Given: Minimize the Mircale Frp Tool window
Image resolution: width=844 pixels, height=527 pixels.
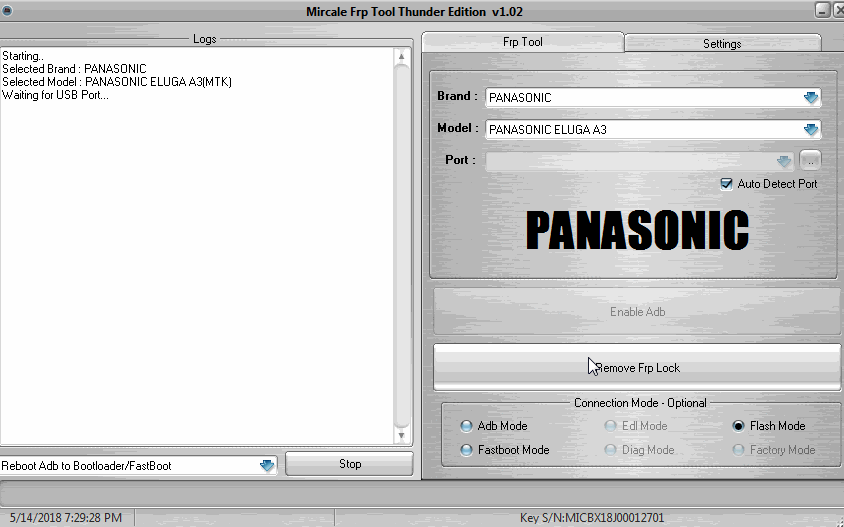Looking at the screenshot, I should tap(822, 10).
